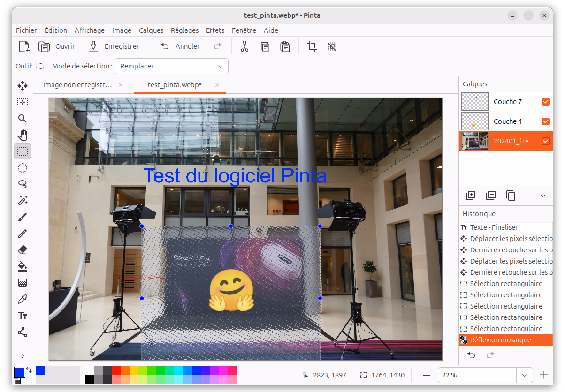Choose the Line/Curve tool

click(x=23, y=332)
